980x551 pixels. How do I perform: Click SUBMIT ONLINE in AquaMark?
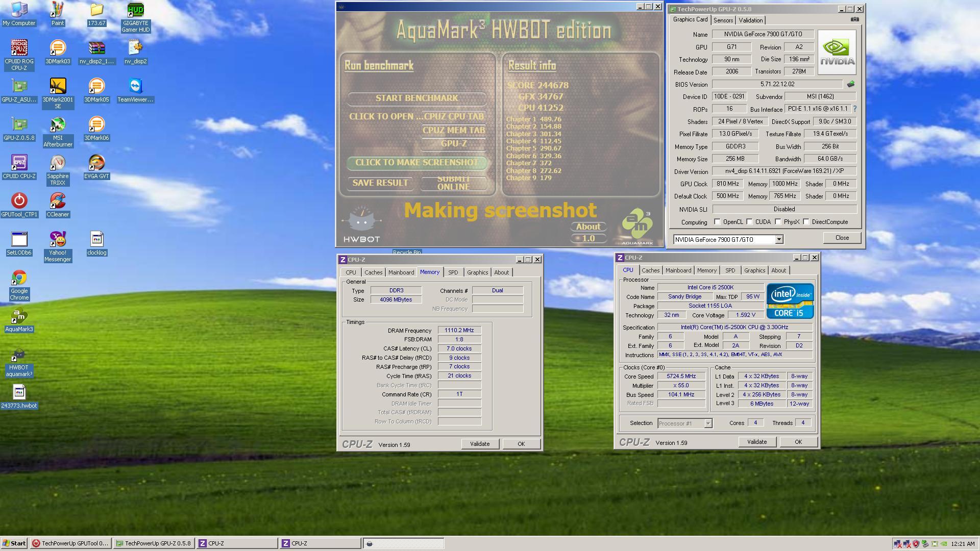coord(453,183)
